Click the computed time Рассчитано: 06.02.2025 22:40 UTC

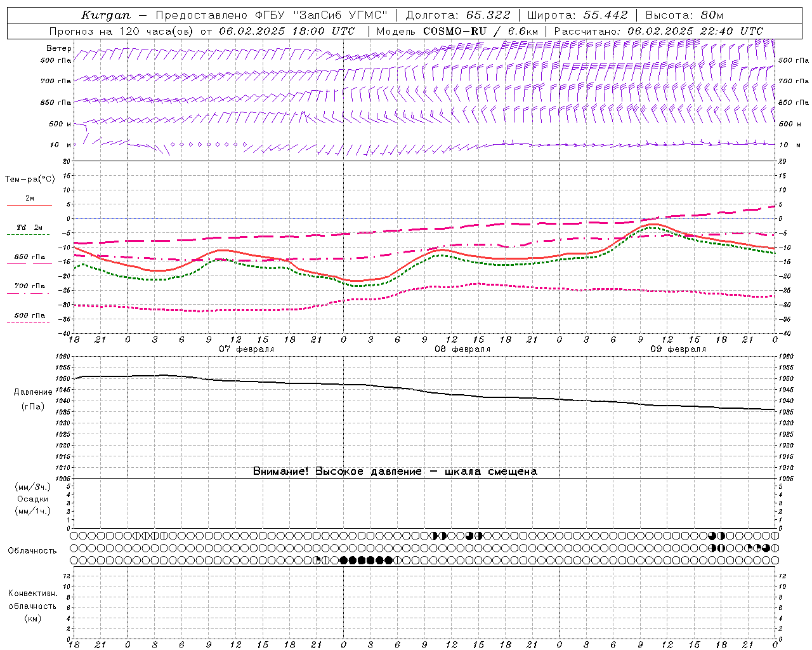658,31
